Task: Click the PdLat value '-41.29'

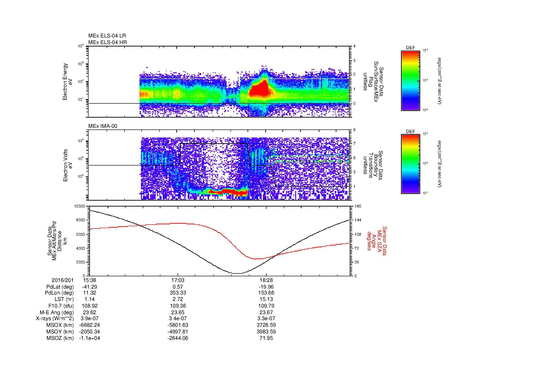Action: pyautogui.click(x=89, y=287)
